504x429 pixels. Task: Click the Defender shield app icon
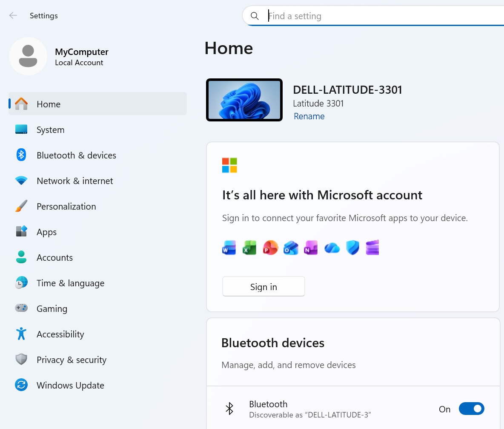[x=352, y=248]
